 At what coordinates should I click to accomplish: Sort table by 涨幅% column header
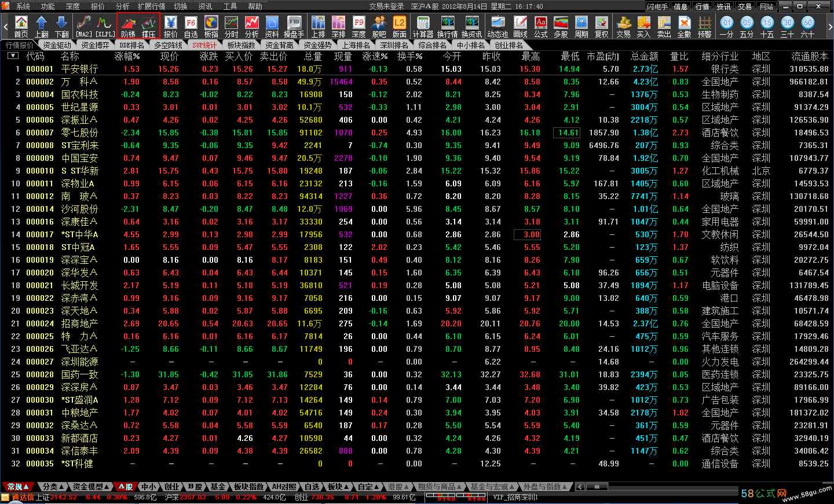click(x=127, y=56)
